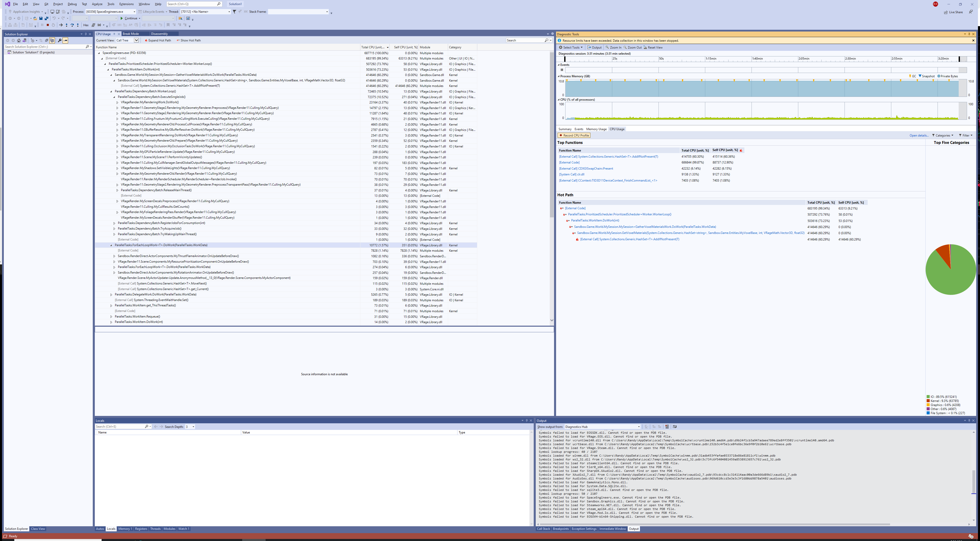Open the Debug menu
Image resolution: width=980 pixels, height=541 pixels.
(x=72, y=4)
